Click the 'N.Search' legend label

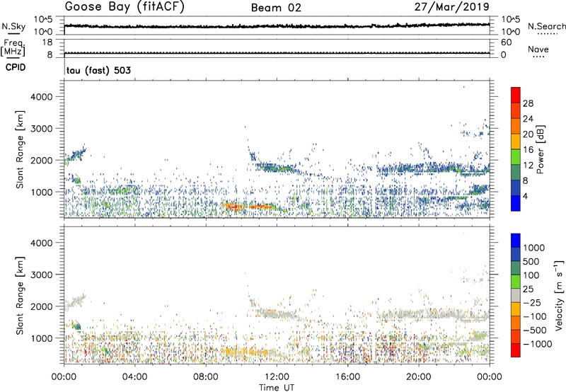(x=546, y=26)
